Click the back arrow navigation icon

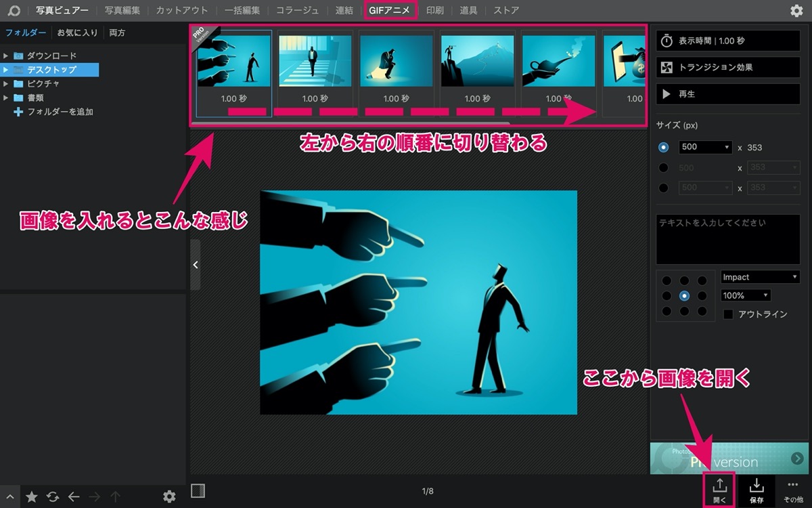coord(74,496)
